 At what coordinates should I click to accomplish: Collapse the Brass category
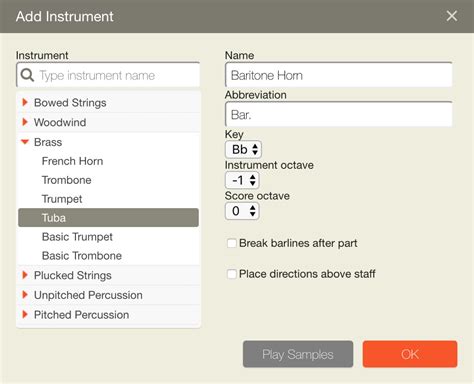(25, 142)
